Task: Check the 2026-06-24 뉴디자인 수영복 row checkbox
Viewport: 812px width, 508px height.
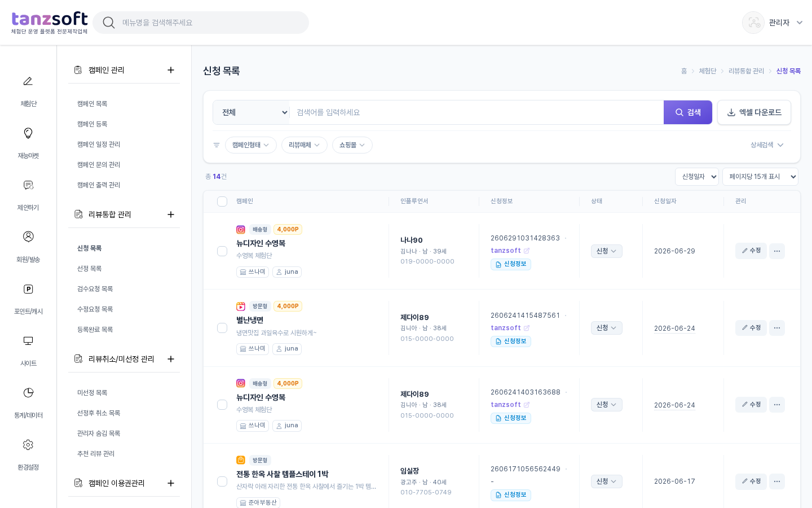Action: (222, 405)
